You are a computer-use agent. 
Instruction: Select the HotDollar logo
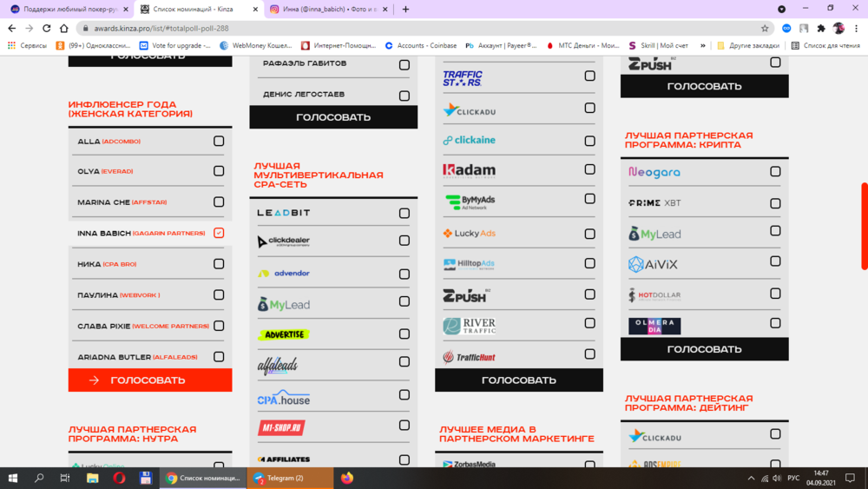click(654, 295)
